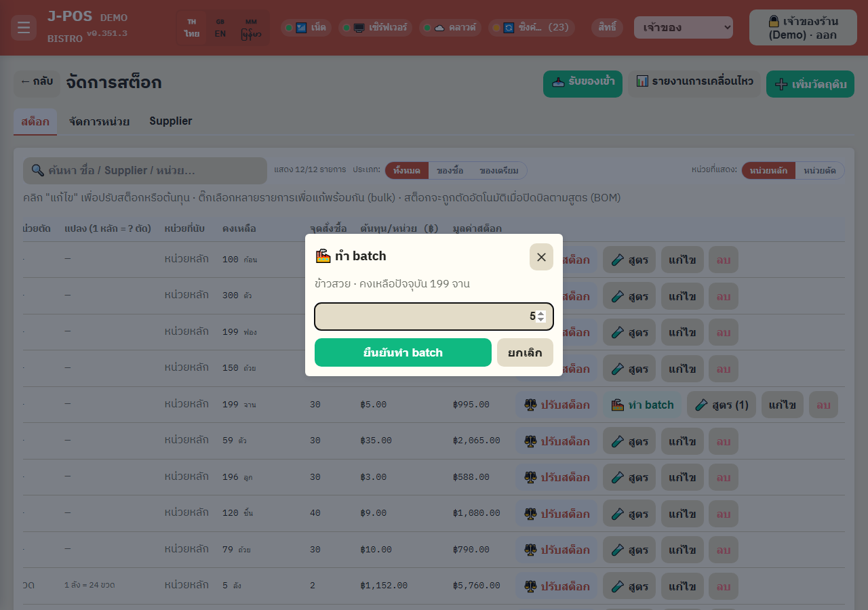Click the คลาวด์ cloud status chip
Image resolution: width=868 pixels, height=610 pixels.
tap(450, 28)
